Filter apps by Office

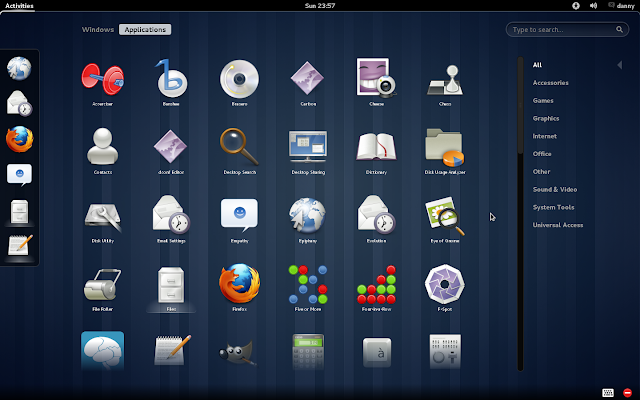(542, 154)
